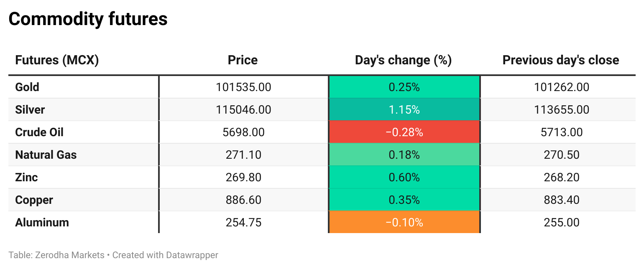Image resolution: width=644 pixels, height=269 pixels.
Task: Click Zinc previous close 268.20
Action: click(562, 178)
